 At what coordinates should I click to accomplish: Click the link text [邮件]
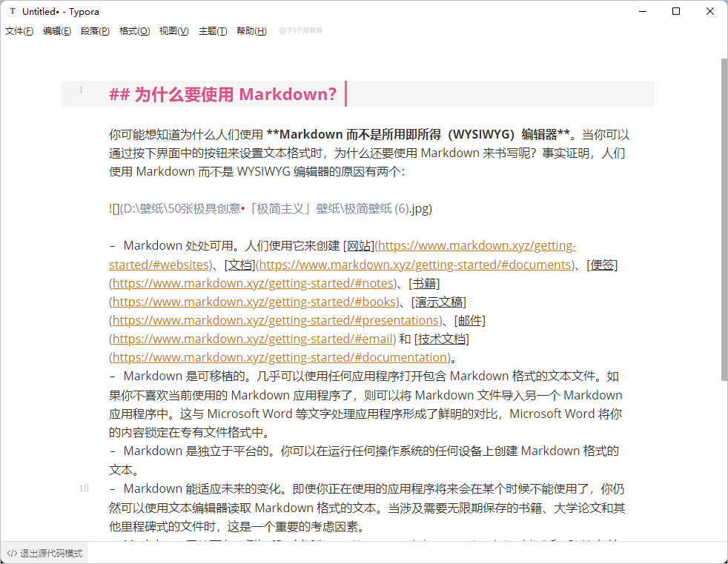tap(470, 320)
